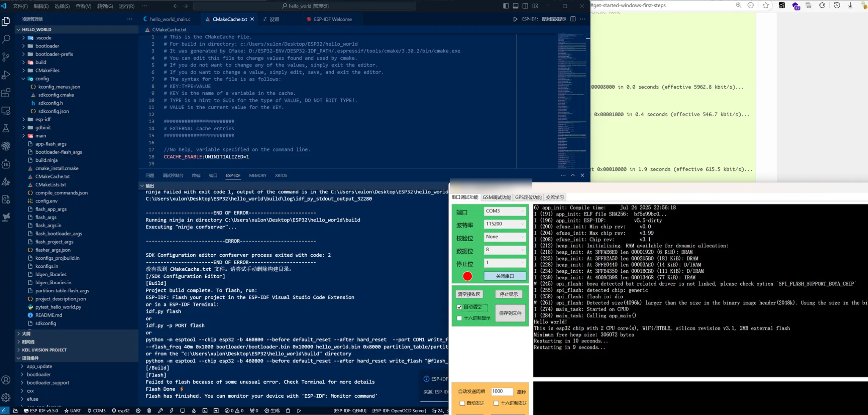Image resolution: width=868 pixels, height=415 pixels.
Task: Open the Extensions view in the activity bar
Action: [6, 93]
